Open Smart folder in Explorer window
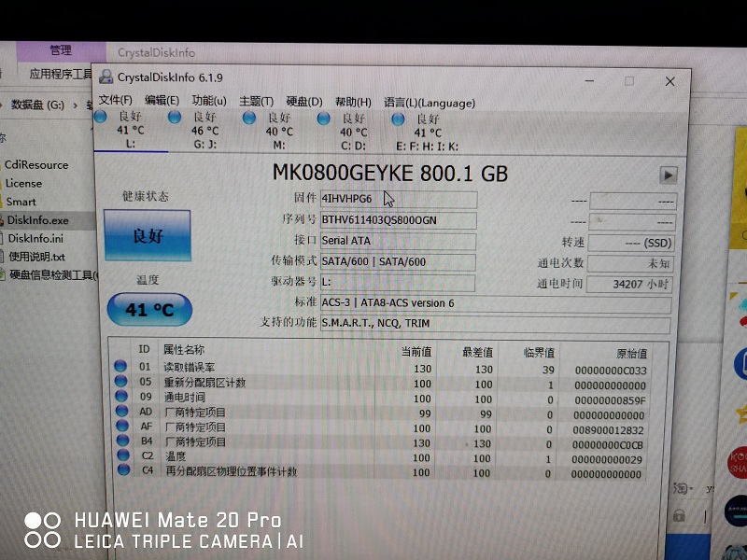Viewport: 747px width, 560px height. (x=21, y=202)
